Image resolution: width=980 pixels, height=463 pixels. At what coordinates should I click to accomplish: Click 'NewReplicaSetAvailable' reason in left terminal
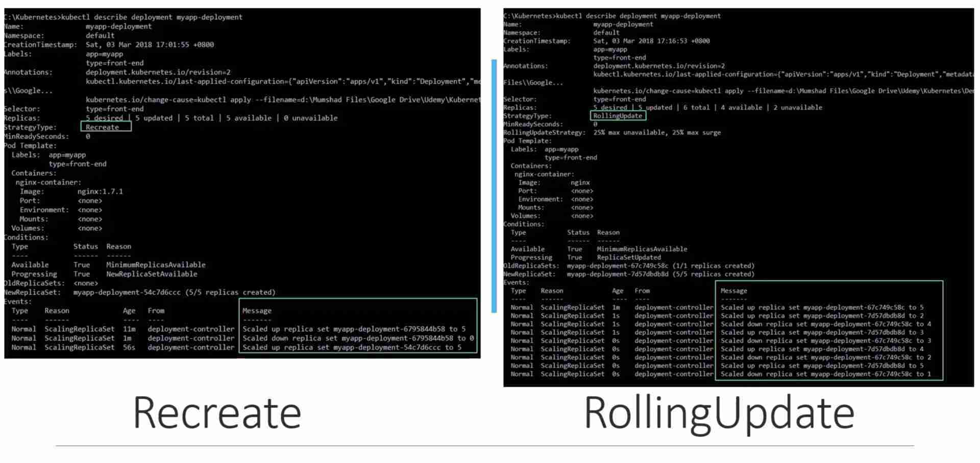pyautogui.click(x=152, y=274)
